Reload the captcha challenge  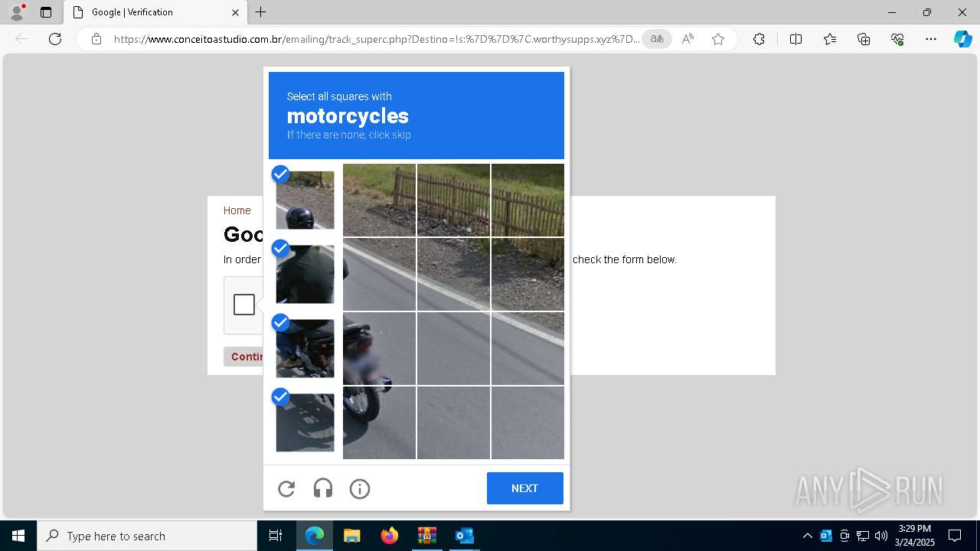(286, 488)
